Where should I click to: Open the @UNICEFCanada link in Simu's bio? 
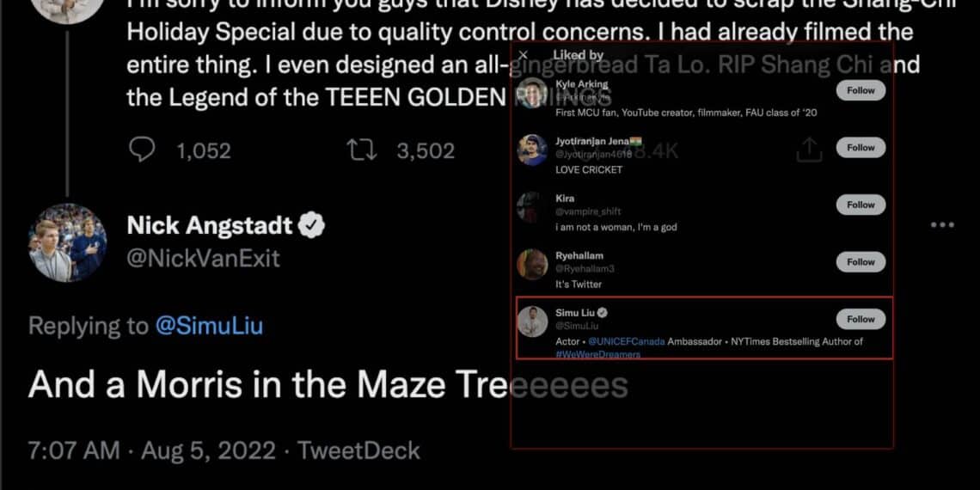[x=627, y=341]
